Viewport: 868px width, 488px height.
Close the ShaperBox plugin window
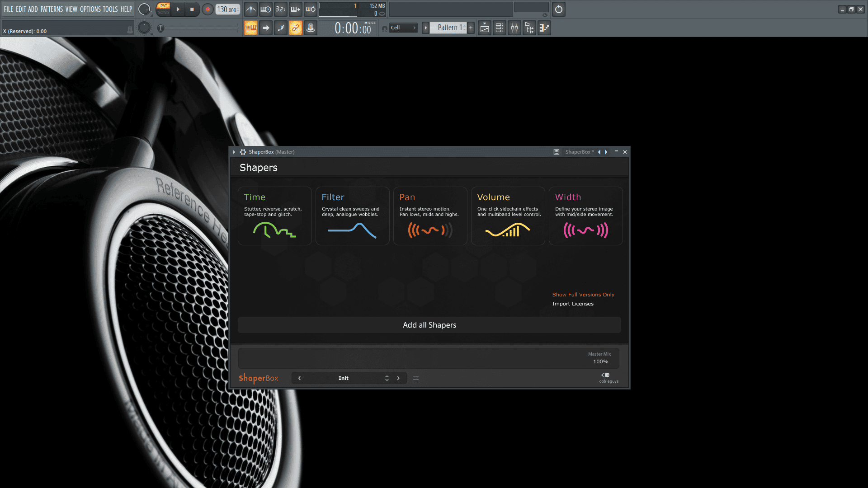[625, 152]
